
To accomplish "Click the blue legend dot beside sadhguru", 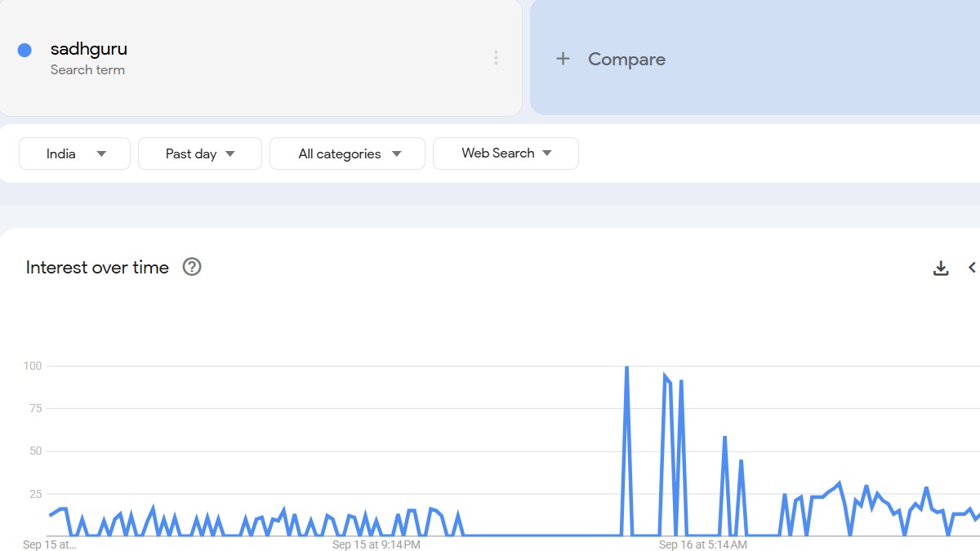I will pyautogui.click(x=25, y=50).
